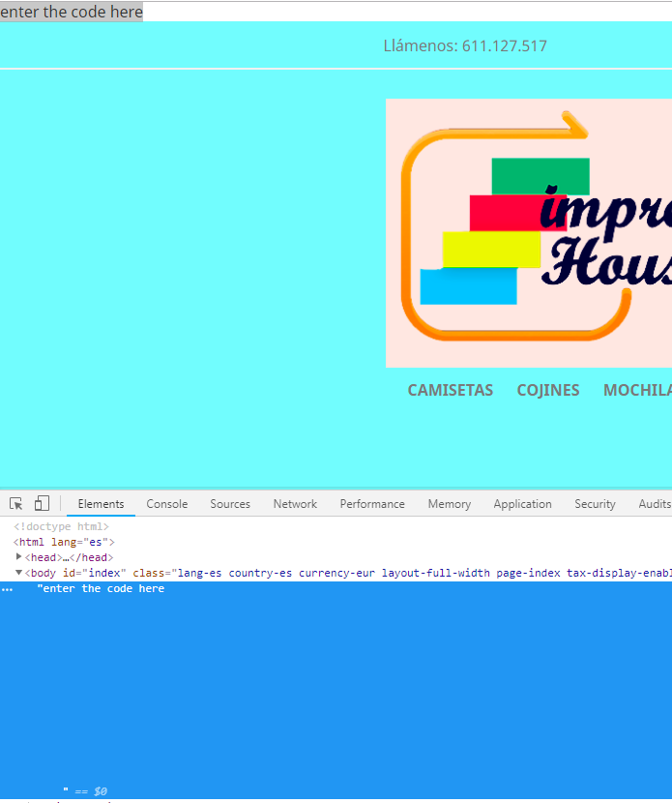Open the Audits tab
The width and height of the screenshot is (672, 803).
tap(655, 504)
